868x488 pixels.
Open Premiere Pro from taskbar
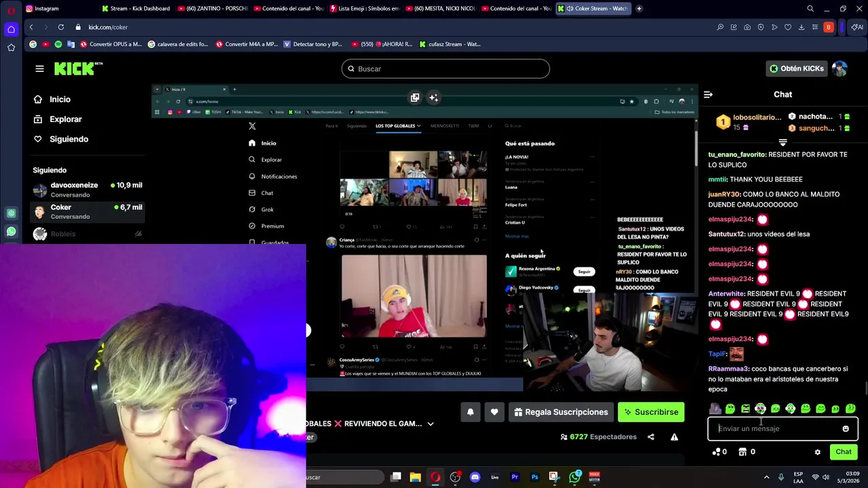tap(515, 477)
